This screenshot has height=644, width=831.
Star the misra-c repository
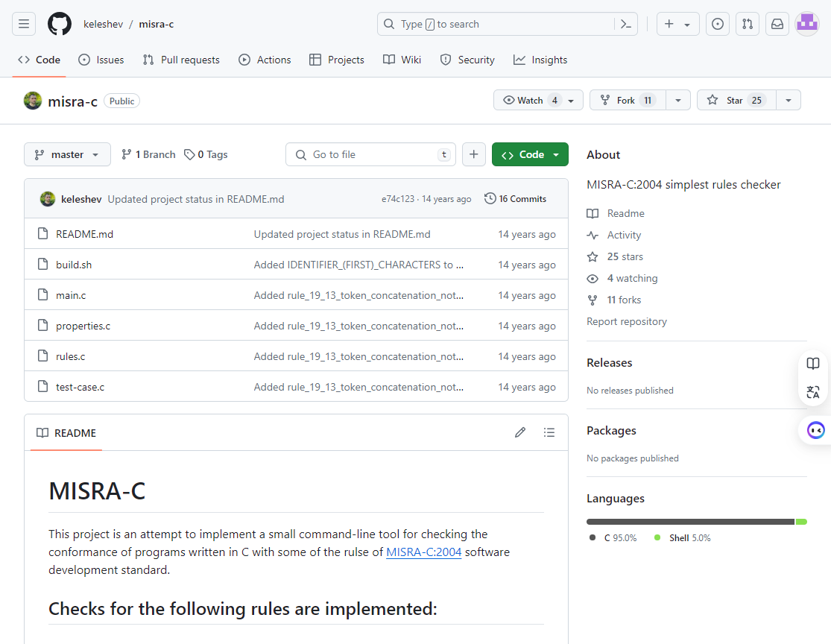coord(736,100)
